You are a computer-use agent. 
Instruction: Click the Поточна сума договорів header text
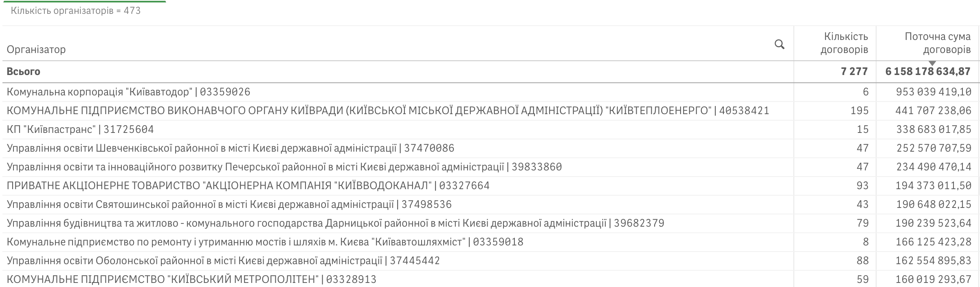coord(937,43)
